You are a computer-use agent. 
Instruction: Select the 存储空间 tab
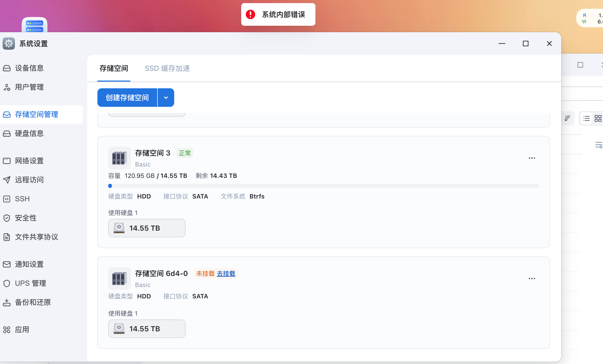[x=114, y=68]
